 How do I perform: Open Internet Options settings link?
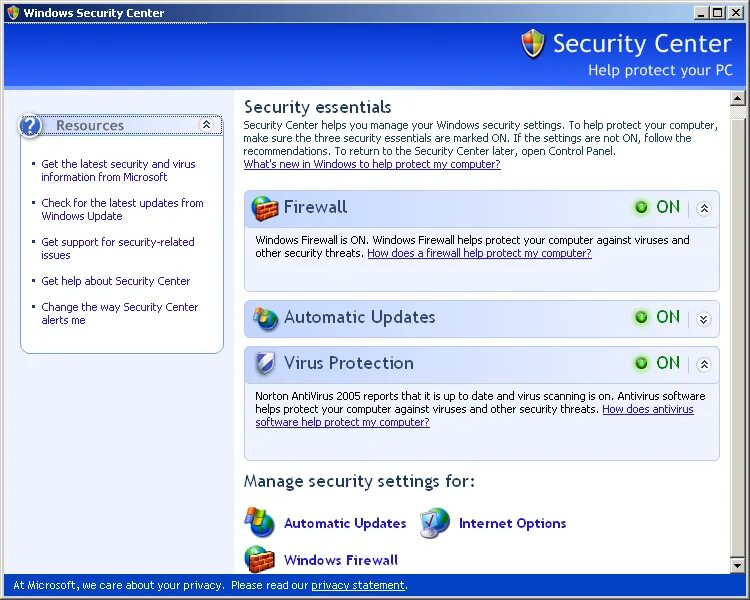pos(512,523)
